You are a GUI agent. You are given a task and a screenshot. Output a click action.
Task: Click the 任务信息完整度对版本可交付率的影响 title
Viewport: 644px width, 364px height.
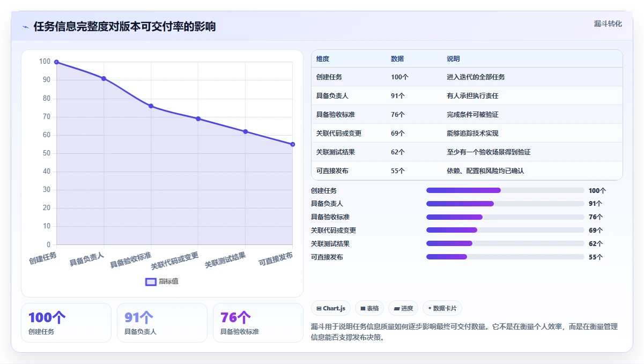coord(124,27)
